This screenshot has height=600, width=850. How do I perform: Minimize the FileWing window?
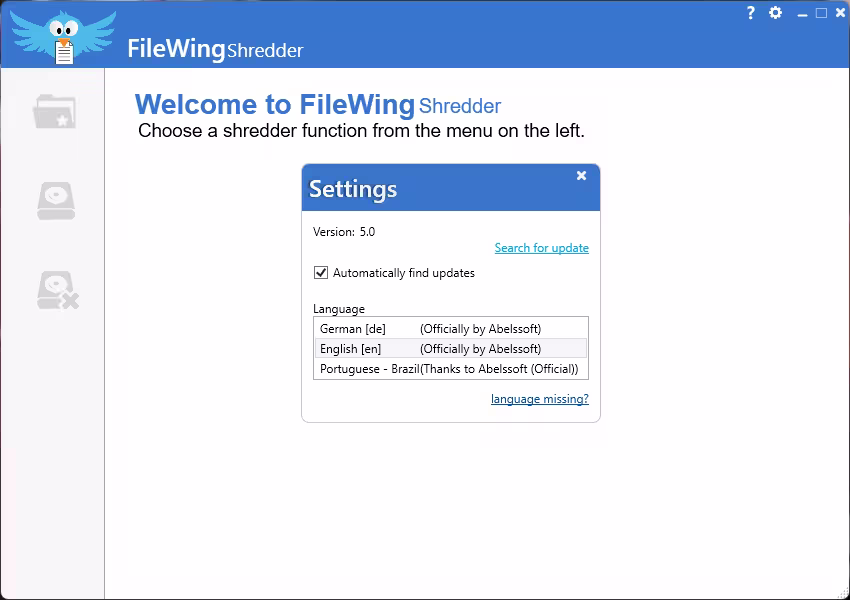(802, 14)
